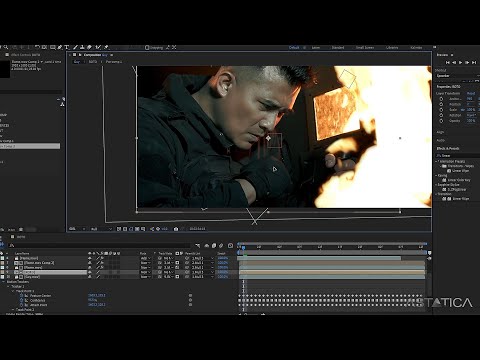Image resolution: width=480 pixels, height=360 pixels.
Task: Switch to the Libraries workspace
Action: click(392, 47)
